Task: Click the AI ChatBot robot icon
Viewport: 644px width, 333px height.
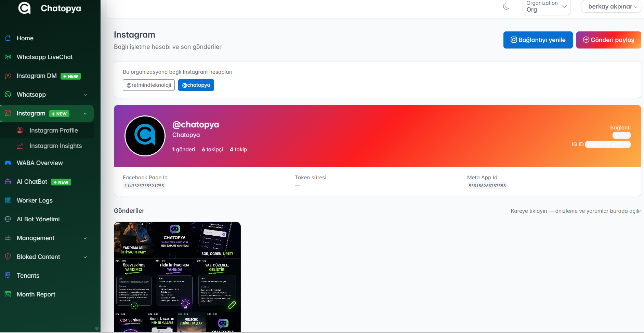Action: [x=8, y=181]
